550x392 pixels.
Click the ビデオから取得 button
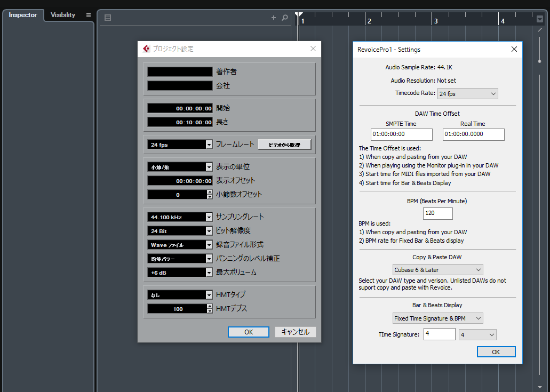tap(284, 145)
